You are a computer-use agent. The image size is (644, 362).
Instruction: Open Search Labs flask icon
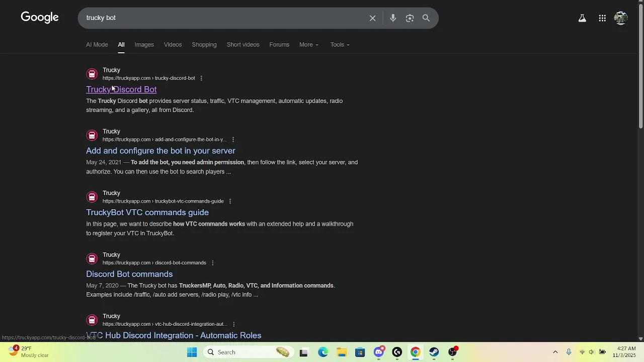pyautogui.click(x=582, y=18)
